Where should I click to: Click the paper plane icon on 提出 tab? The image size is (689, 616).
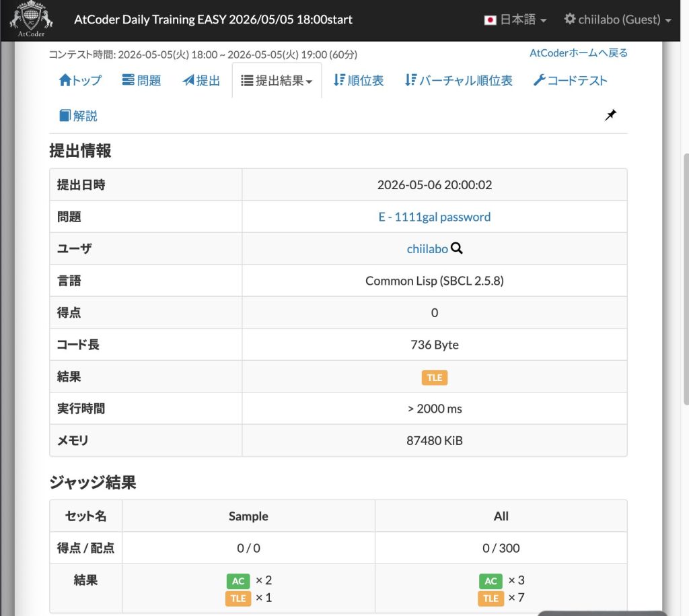pyautogui.click(x=188, y=80)
